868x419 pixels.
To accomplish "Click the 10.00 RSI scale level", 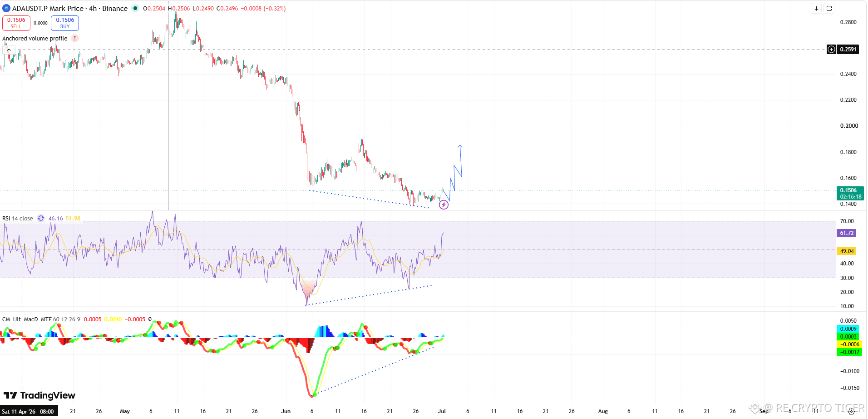I will pos(847,306).
